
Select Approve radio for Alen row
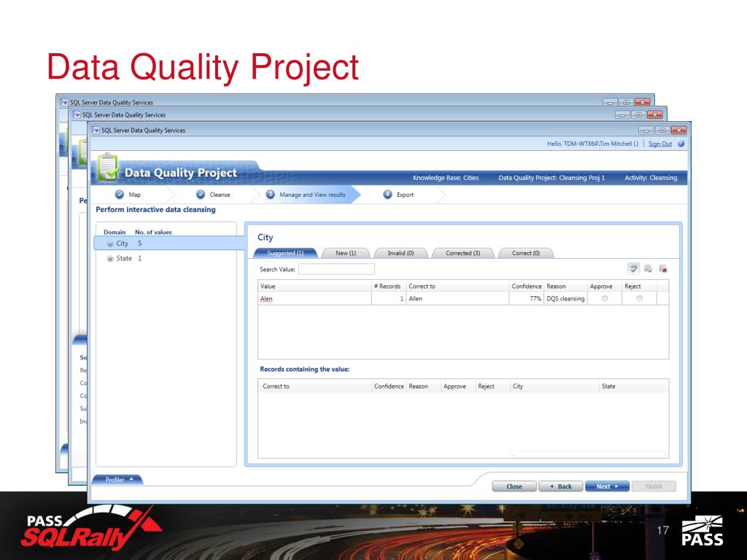[x=605, y=298]
